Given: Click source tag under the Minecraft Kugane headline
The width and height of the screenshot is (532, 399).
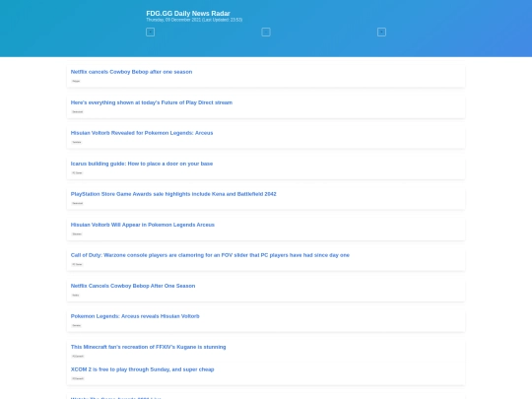Looking at the screenshot, I should pyautogui.click(x=78, y=356).
